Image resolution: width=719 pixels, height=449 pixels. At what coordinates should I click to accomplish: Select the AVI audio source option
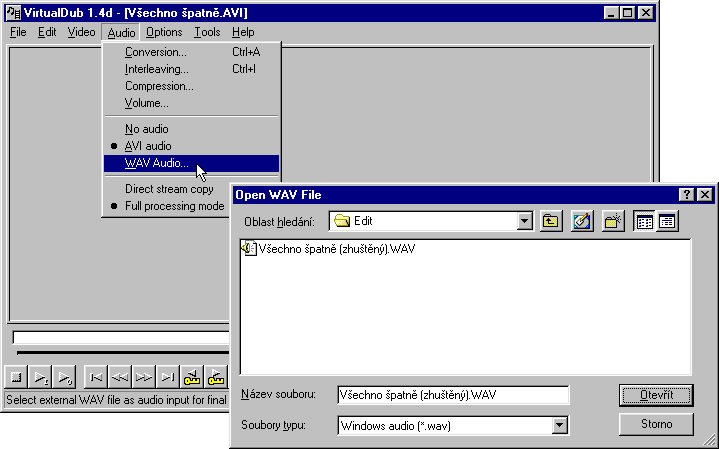(191, 146)
